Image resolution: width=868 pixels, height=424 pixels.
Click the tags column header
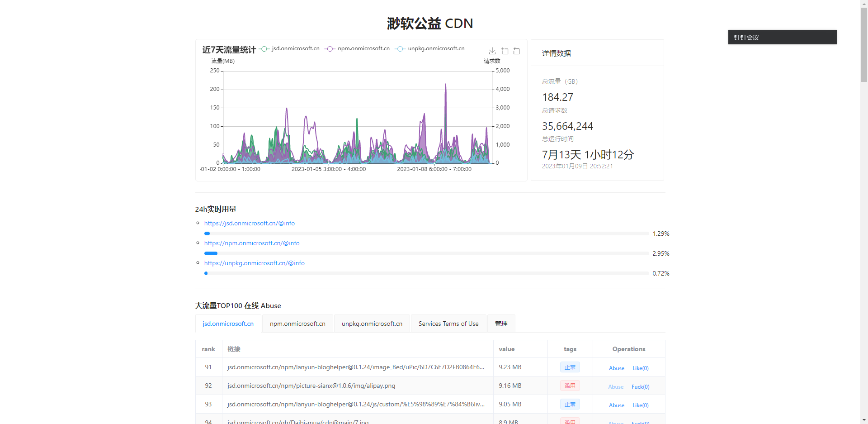[570, 349]
